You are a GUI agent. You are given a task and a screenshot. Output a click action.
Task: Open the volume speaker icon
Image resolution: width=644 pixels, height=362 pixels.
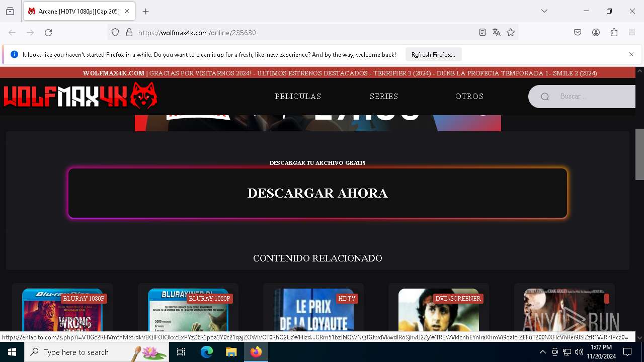click(579, 352)
